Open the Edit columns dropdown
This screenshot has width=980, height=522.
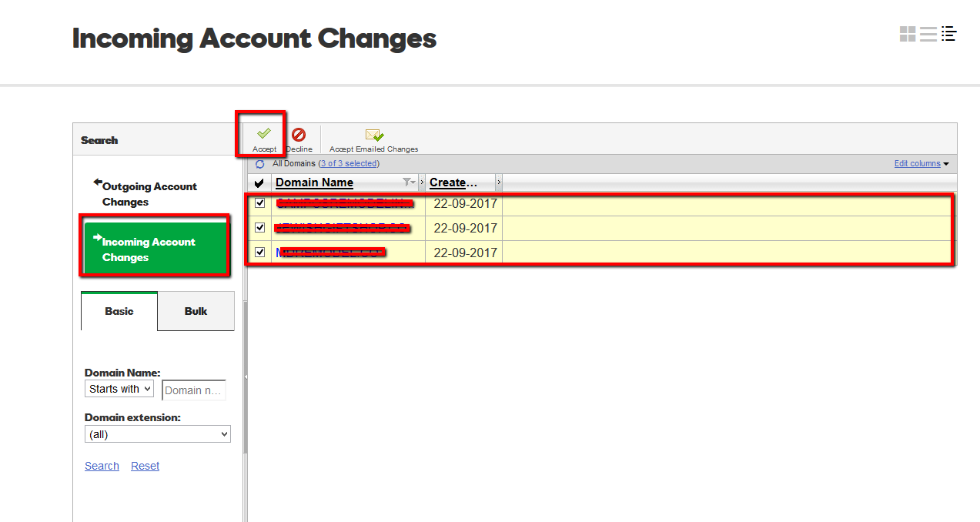tap(921, 163)
